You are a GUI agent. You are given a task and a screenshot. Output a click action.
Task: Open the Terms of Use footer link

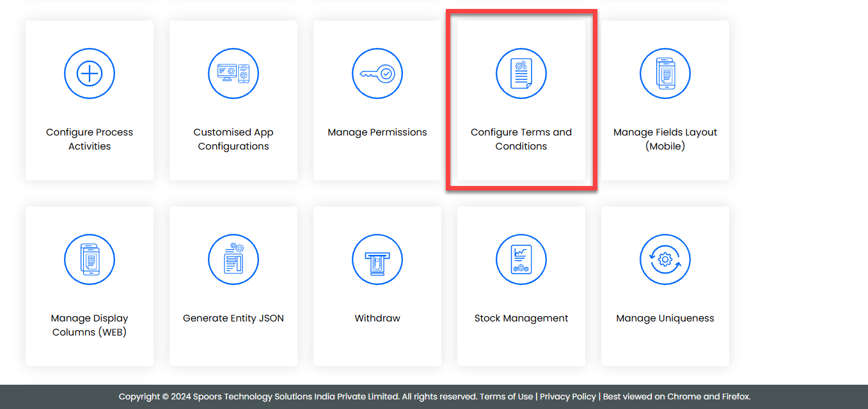pyautogui.click(x=506, y=396)
